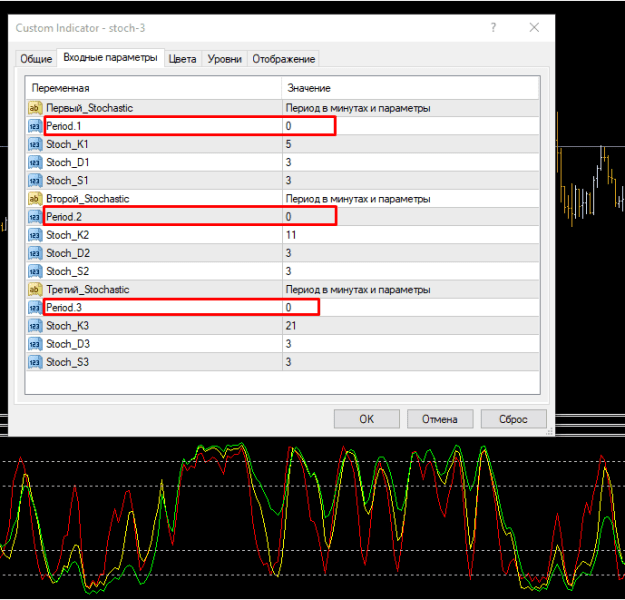Edit the Period.2 value 0

411,217
